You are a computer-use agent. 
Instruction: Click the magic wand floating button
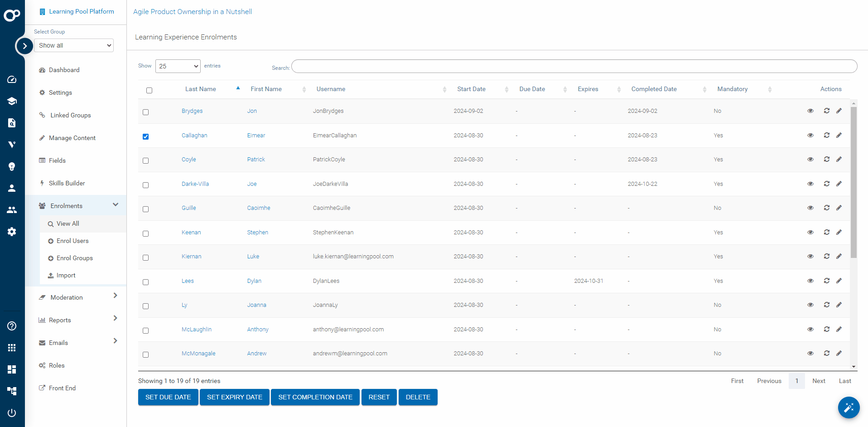click(849, 408)
